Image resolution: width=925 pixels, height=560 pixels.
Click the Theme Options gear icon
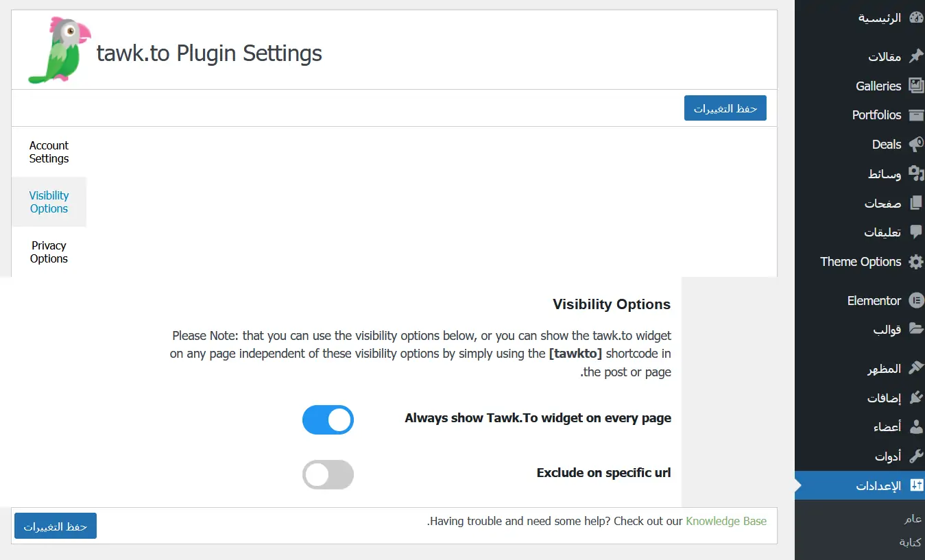coord(916,262)
